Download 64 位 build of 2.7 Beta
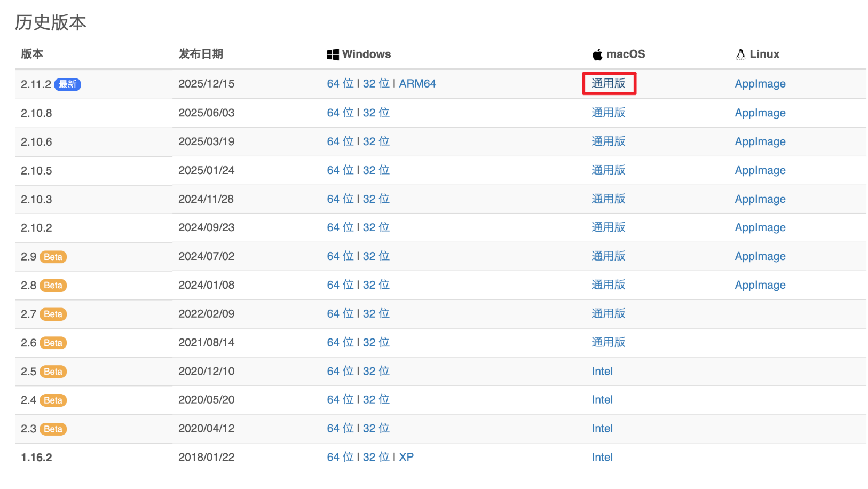This screenshot has height=489, width=868. pos(341,314)
